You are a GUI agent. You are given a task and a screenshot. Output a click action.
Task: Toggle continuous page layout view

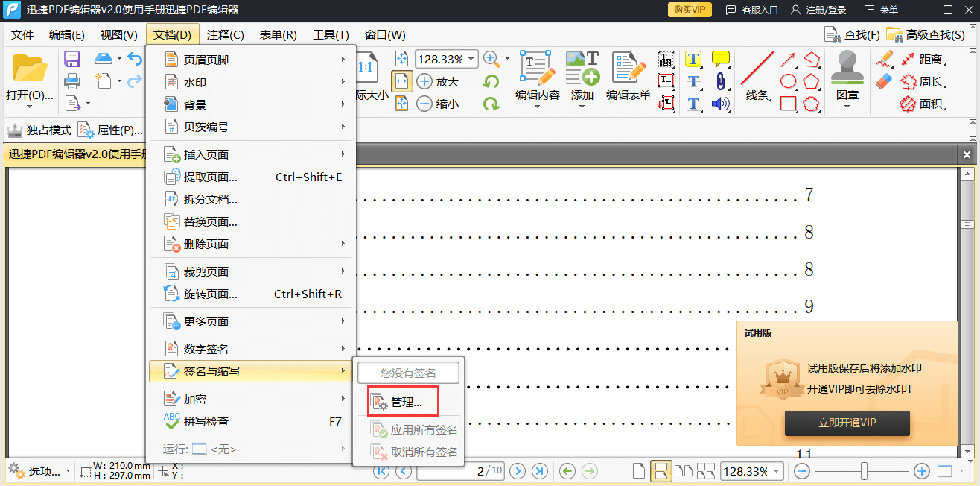[x=660, y=471]
